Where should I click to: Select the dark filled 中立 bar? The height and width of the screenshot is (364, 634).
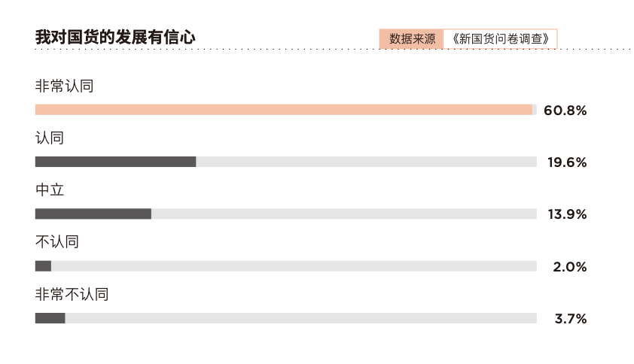tap(93, 214)
